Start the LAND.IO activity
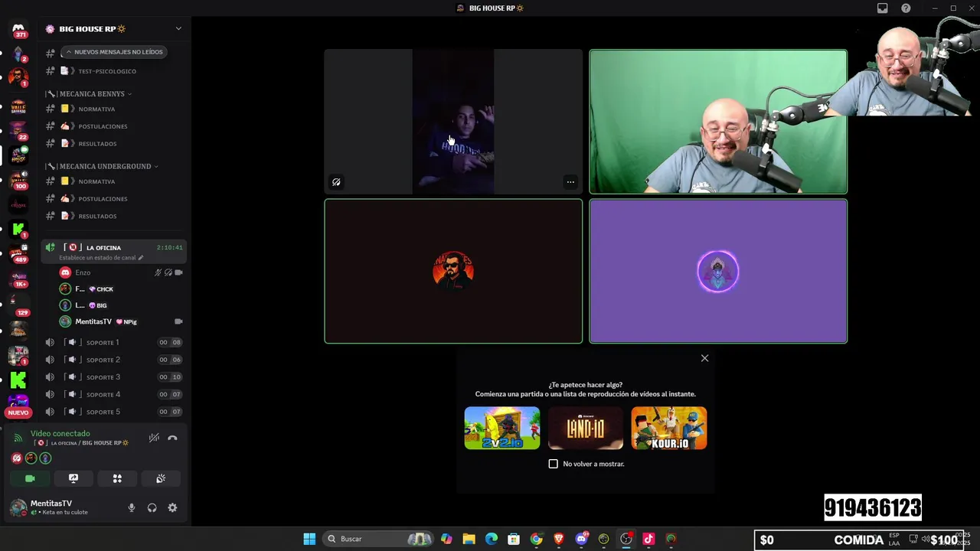 point(585,428)
